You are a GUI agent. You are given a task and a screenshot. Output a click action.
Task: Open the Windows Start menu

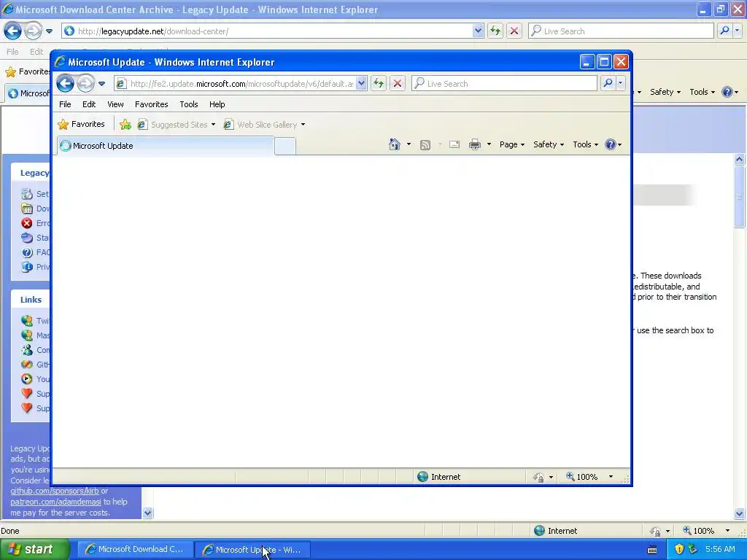pos(34,550)
